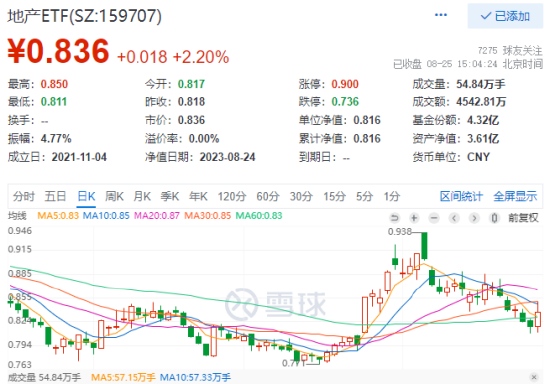Switch to the 分时 chart tab

[x=24, y=196]
